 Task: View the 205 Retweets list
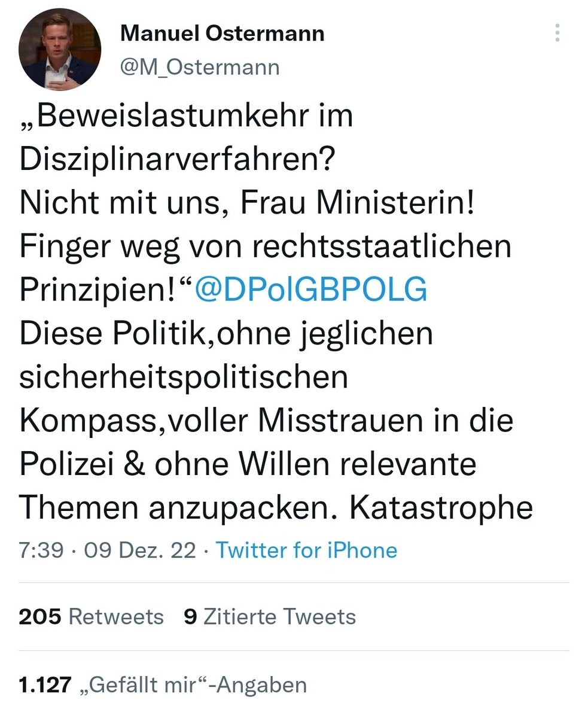point(91,616)
